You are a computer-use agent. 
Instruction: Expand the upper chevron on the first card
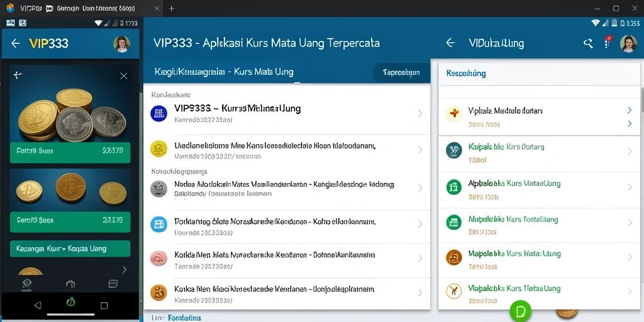tap(629, 110)
